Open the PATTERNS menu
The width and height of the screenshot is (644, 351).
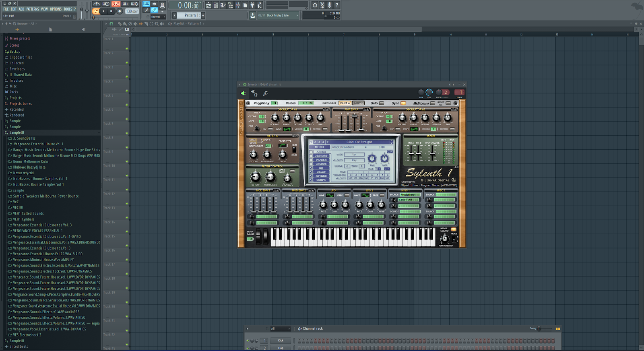33,9
